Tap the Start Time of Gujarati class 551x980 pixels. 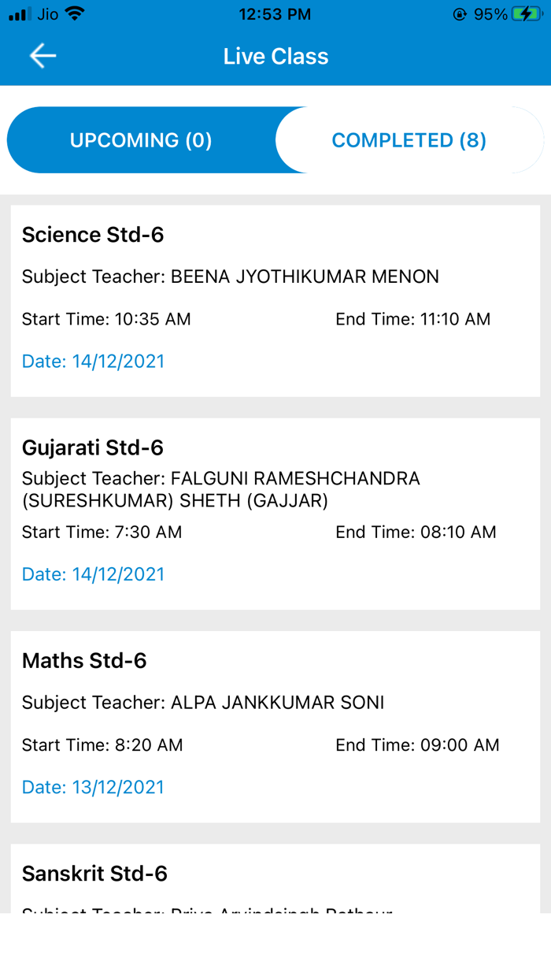coord(102,532)
